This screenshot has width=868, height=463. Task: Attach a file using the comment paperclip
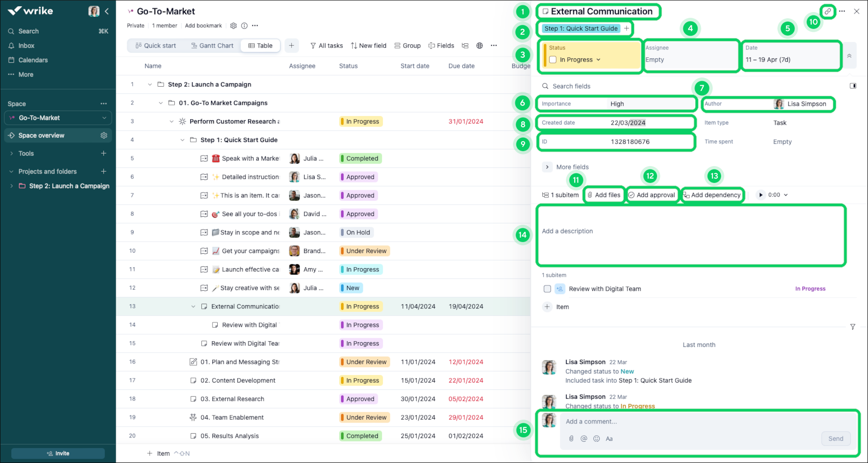571,438
